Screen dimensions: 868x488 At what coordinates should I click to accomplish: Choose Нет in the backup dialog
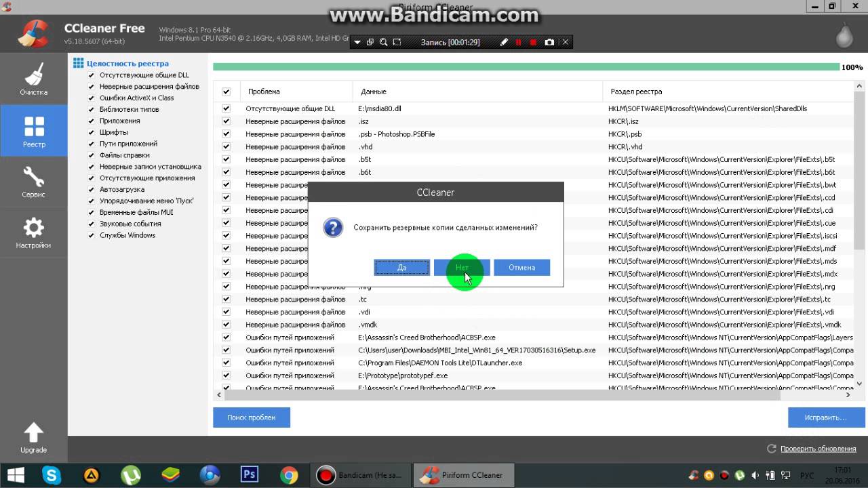click(462, 268)
